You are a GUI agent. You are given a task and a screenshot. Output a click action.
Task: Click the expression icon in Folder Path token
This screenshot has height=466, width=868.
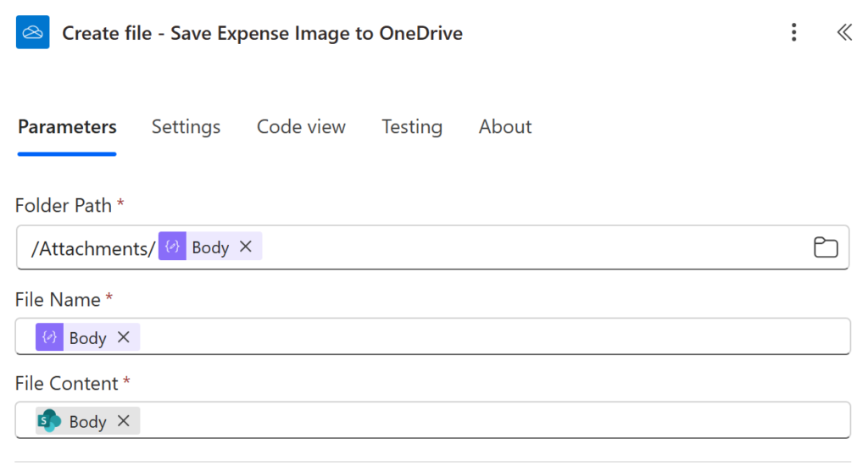click(172, 247)
